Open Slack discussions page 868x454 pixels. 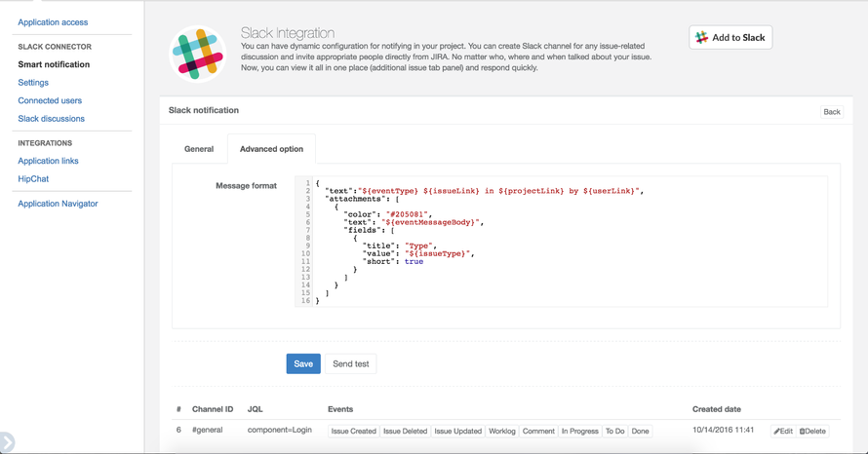tap(51, 118)
